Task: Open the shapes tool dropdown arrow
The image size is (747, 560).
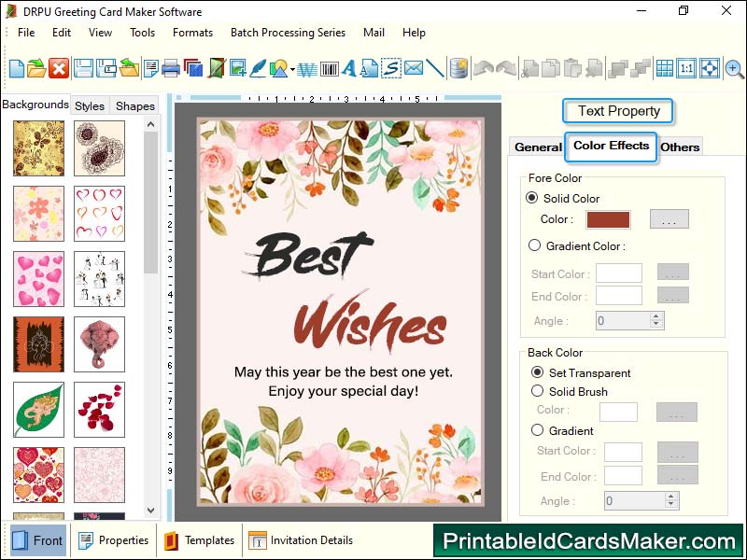Action: point(292,69)
